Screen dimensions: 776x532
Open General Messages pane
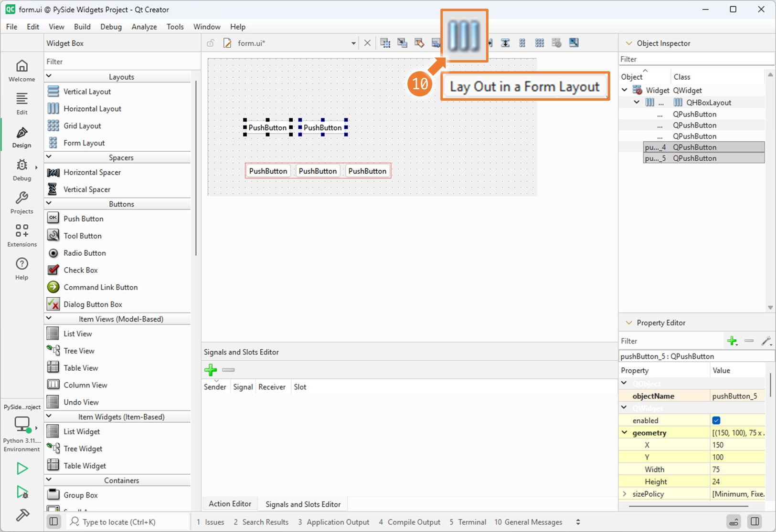click(x=528, y=522)
